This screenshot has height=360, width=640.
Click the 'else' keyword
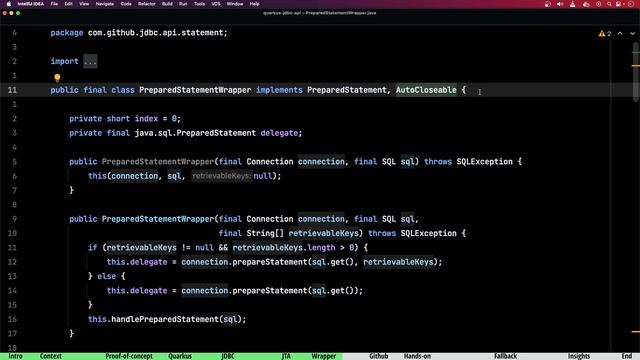[x=107, y=276]
